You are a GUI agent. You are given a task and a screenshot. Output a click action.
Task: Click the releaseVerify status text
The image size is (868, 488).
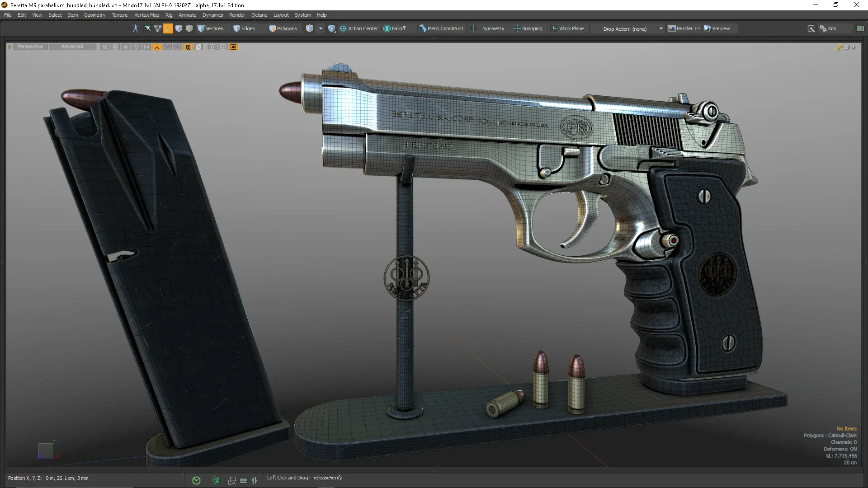click(x=328, y=478)
